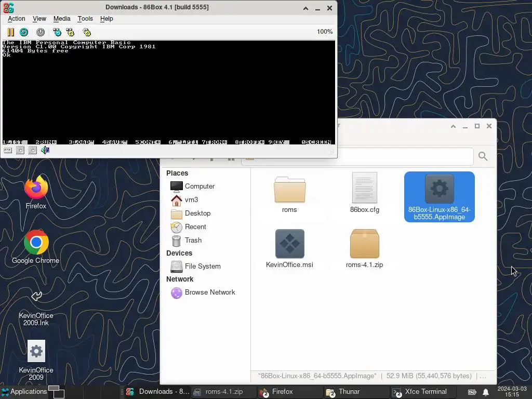This screenshot has width=532, height=399.
Task: Select the 86Box-Linux-x86_64-b5555.AppImage file
Action: (440, 197)
